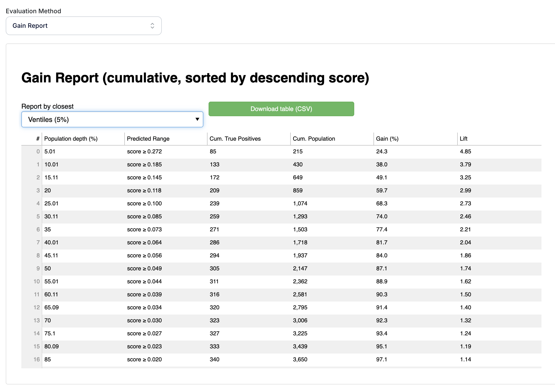Click the 3,650 cumulative population cell
555x392 pixels.
tap(300, 360)
